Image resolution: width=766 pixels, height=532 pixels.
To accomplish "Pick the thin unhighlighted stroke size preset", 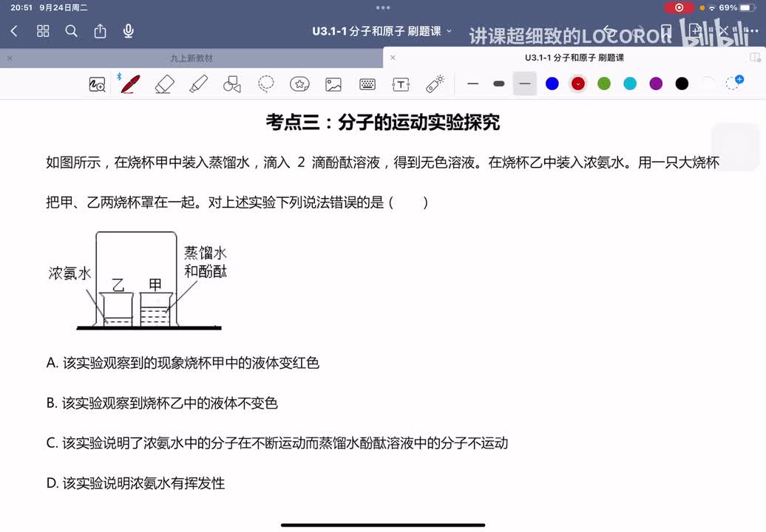I will pos(473,84).
